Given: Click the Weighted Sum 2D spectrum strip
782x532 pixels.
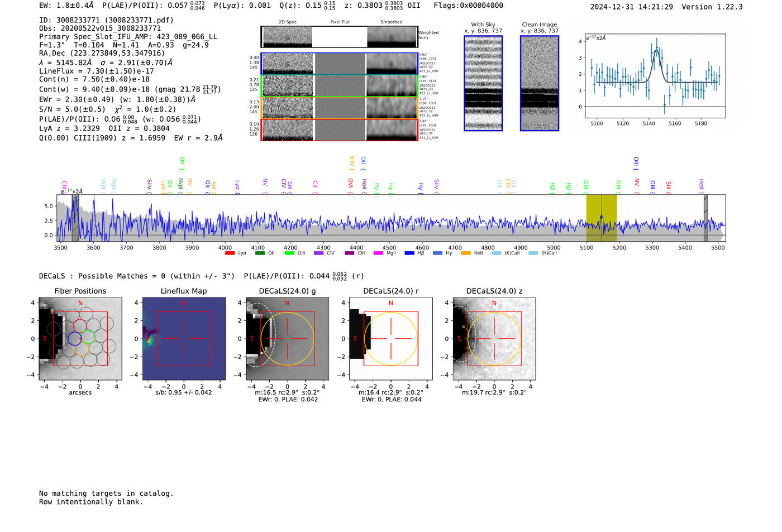Looking at the screenshot, I should tap(339, 37).
